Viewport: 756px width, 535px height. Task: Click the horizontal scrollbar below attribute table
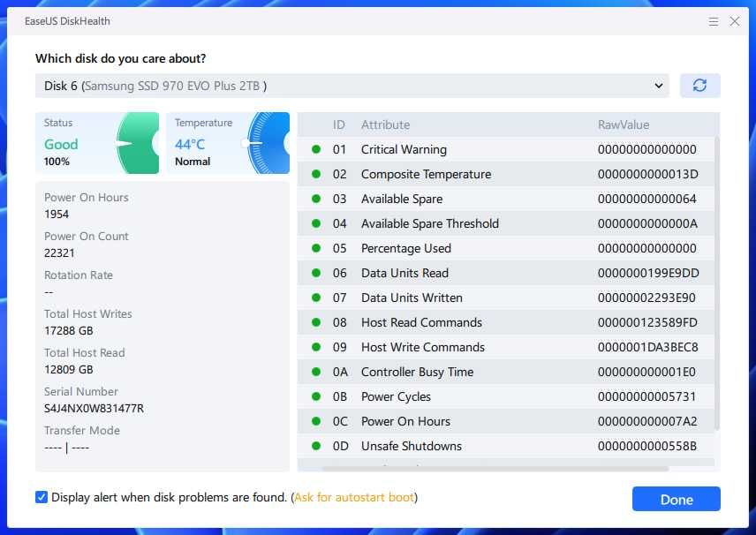495,469
